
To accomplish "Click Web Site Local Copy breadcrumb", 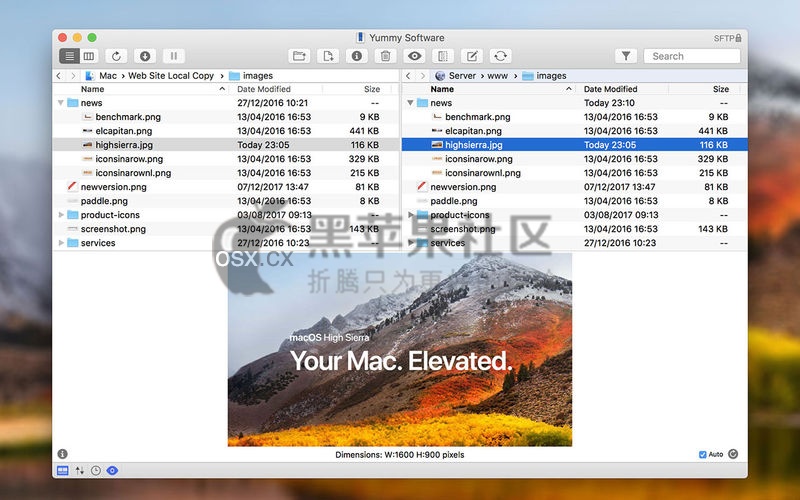I will pyautogui.click(x=171, y=76).
